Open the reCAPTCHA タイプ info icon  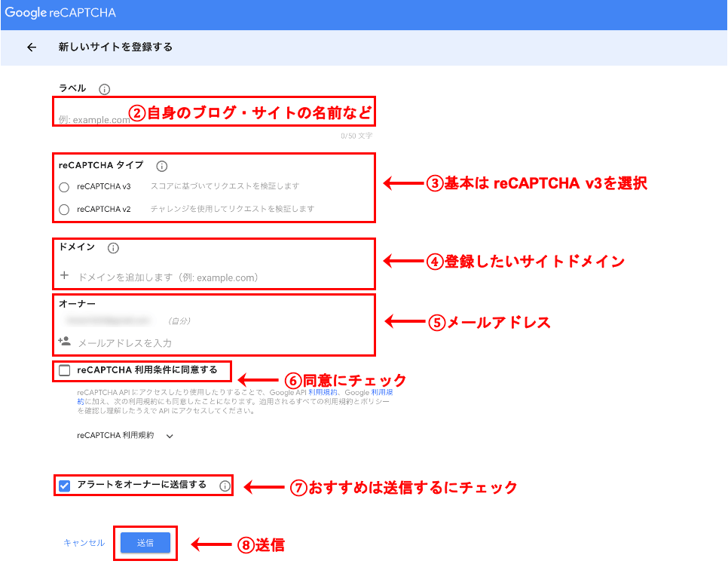(x=161, y=166)
